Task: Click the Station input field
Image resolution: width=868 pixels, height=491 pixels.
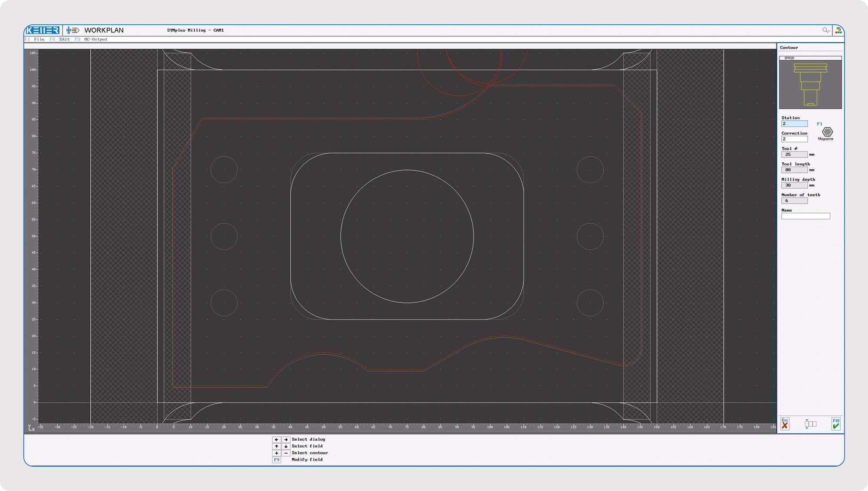Action: pos(794,124)
